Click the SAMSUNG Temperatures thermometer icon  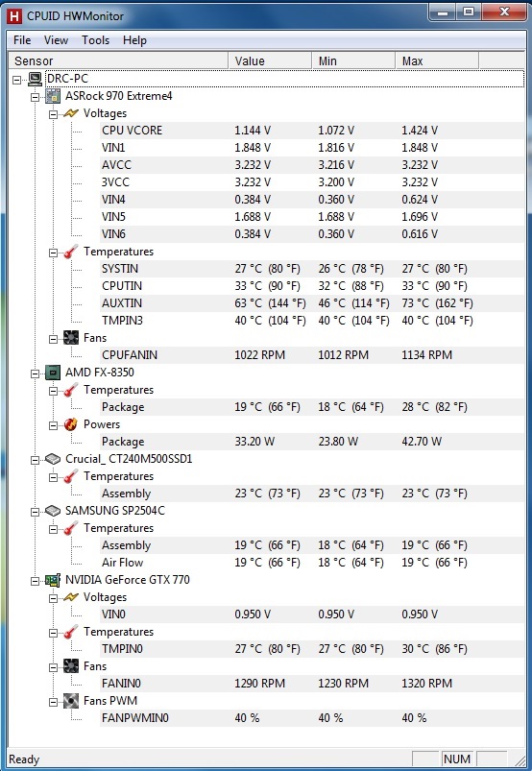pos(71,528)
